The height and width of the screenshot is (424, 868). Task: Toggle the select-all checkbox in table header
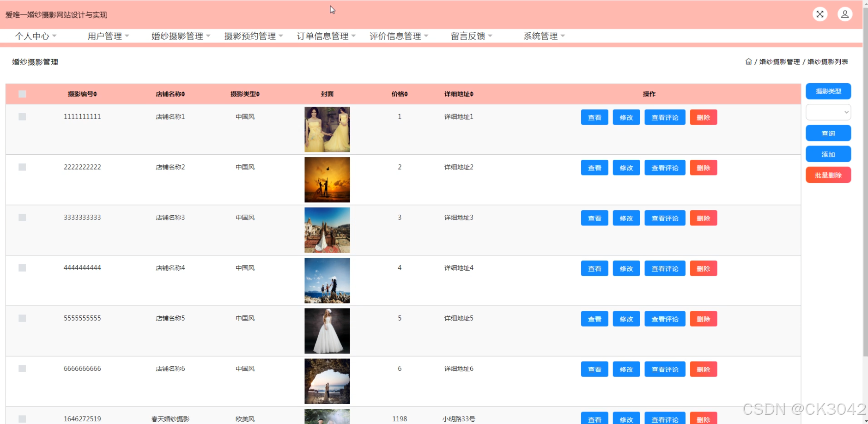22,94
